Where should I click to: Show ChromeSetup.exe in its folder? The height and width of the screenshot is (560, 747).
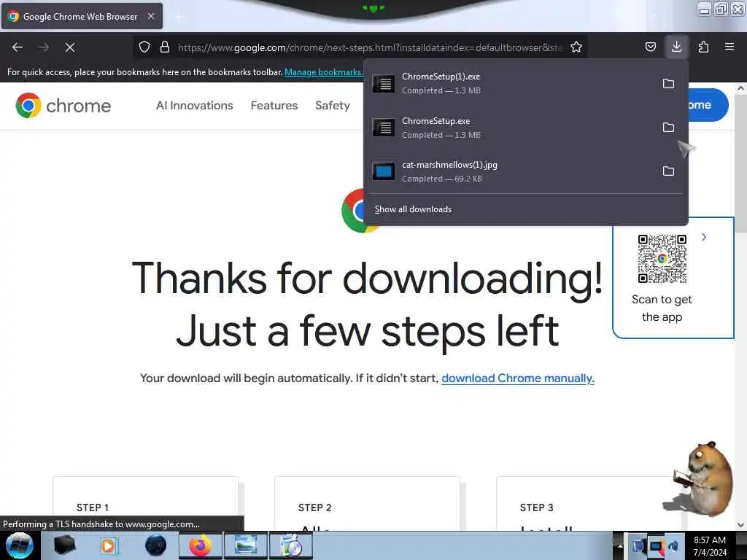click(668, 128)
